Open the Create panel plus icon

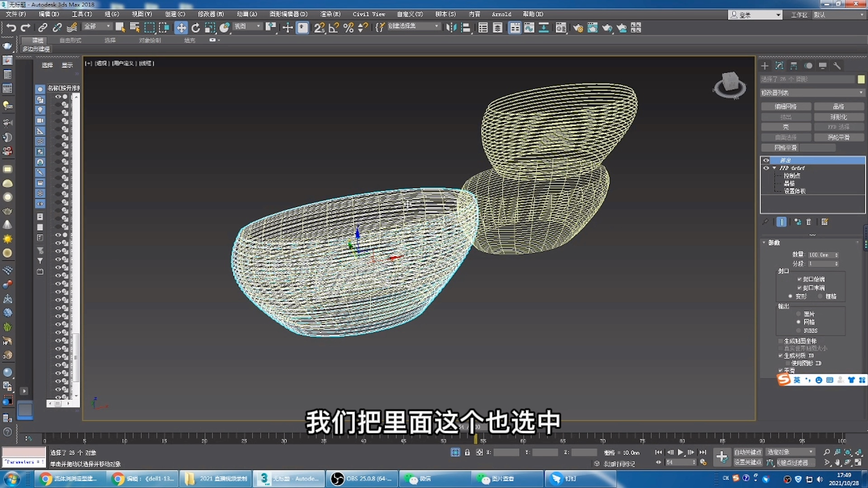click(x=765, y=66)
